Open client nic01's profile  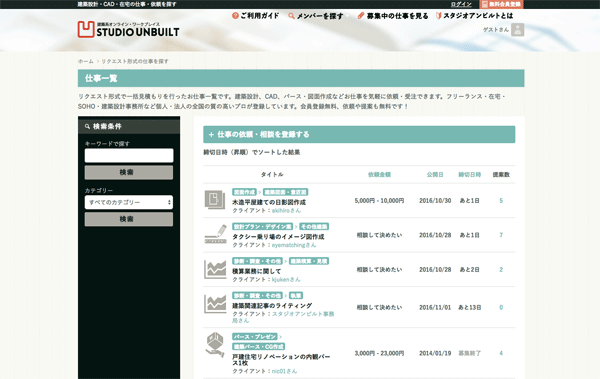point(284,371)
